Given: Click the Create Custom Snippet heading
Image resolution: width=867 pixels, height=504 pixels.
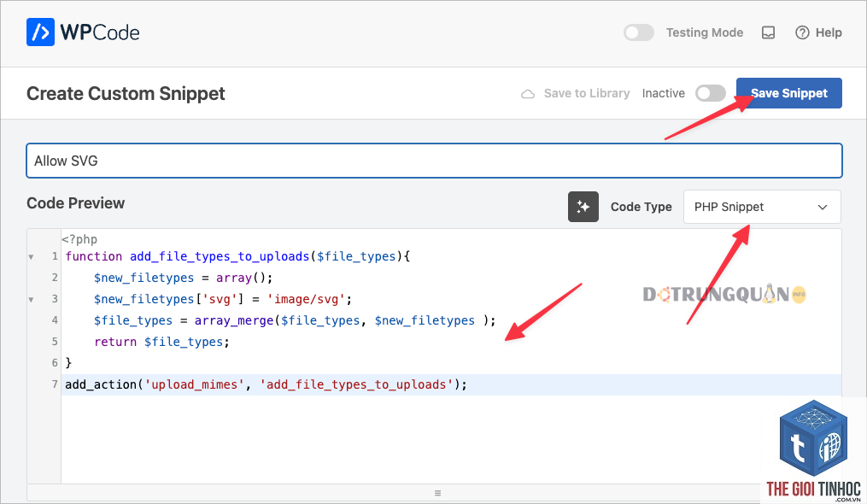Looking at the screenshot, I should point(126,93).
